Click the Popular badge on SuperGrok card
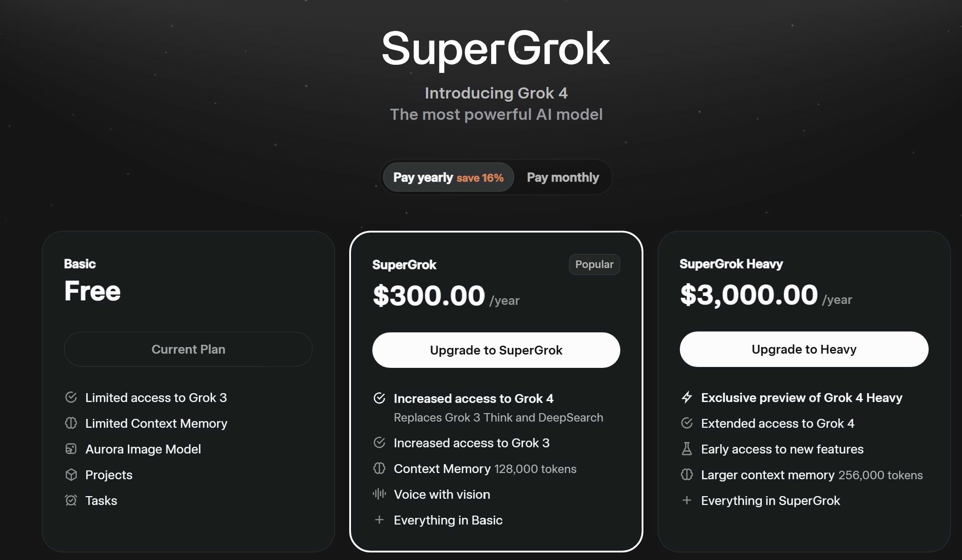Image resolution: width=962 pixels, height=560 pixels. [x=594, y=264]
